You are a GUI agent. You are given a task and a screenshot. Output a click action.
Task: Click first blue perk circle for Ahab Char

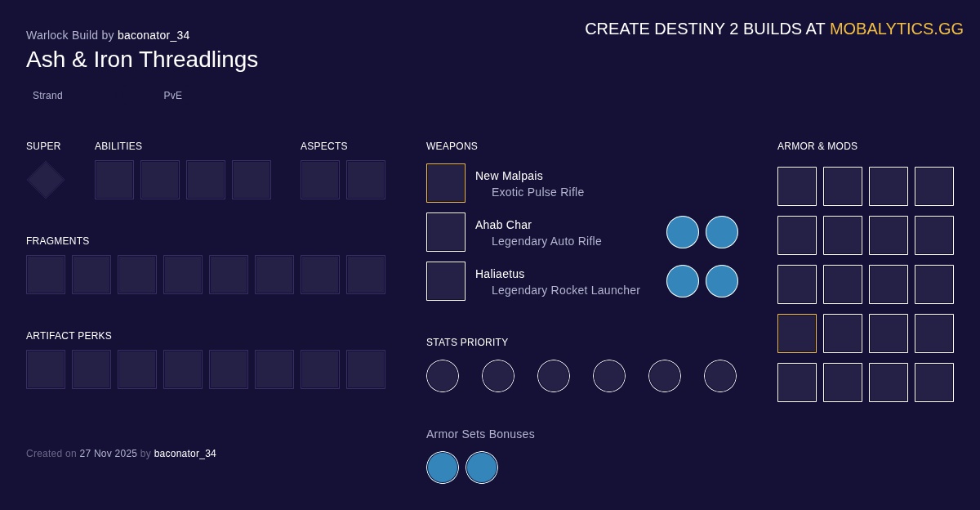[x=683, y=232]
